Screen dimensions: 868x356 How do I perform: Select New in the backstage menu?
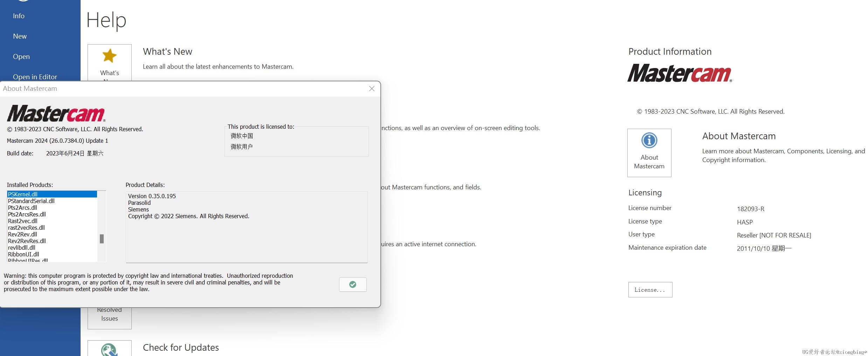(x=20, y=36)
